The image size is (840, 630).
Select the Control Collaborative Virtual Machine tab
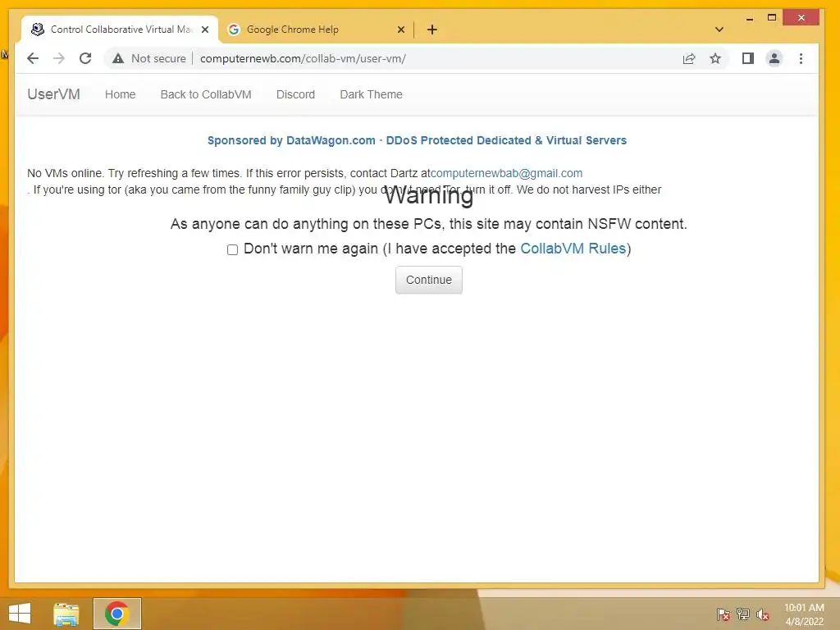[x=120, y=30]
